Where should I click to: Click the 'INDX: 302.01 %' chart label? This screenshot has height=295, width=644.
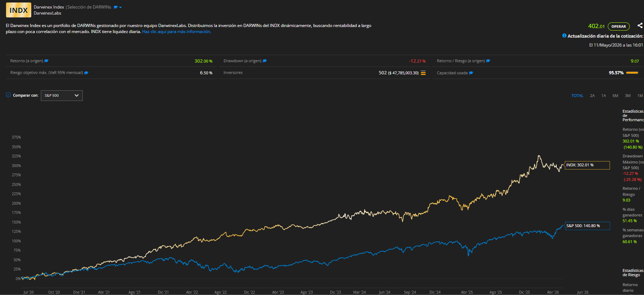587,165
